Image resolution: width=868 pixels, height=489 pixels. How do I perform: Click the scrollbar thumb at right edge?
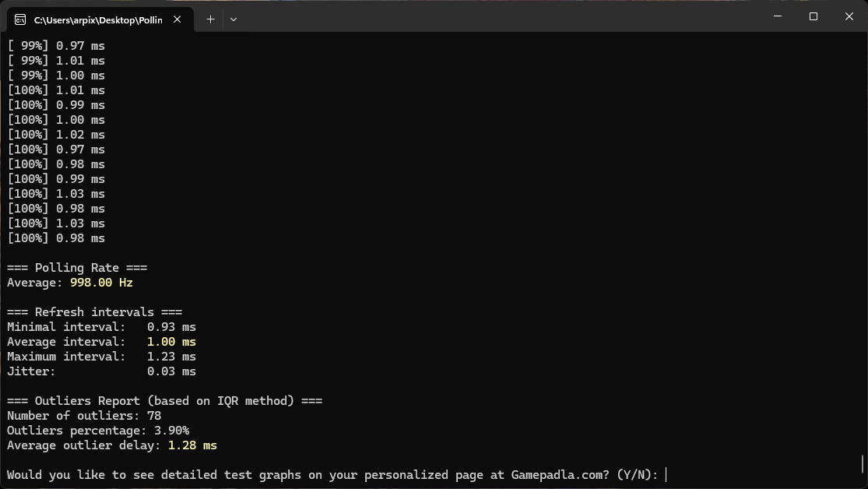[863, 464]
